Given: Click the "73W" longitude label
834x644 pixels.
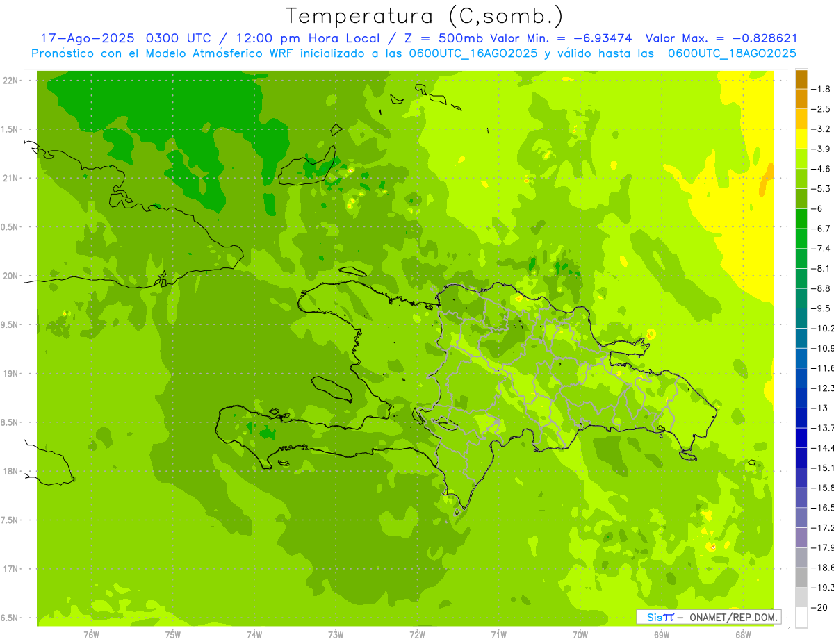Looking at the screenshot, I should (x=336, y=635).
